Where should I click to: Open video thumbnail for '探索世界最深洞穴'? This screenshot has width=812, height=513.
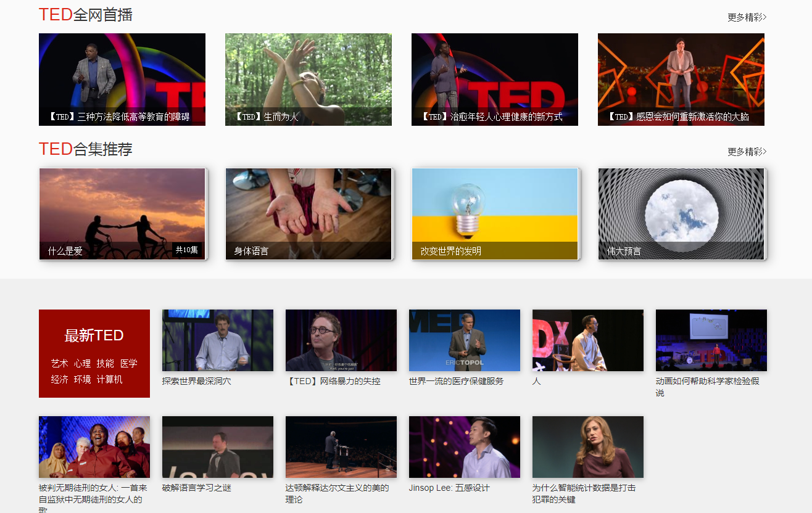click(218, 340)
